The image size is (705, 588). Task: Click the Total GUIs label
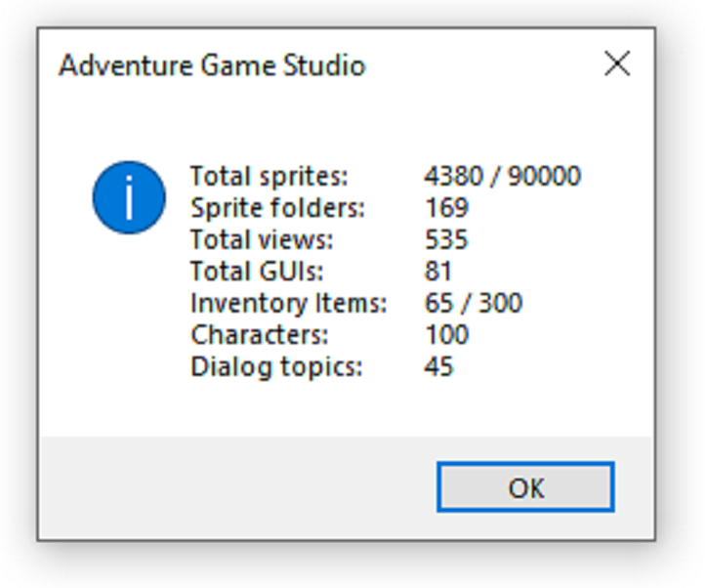pyautogui.click(x=256, y=272)
